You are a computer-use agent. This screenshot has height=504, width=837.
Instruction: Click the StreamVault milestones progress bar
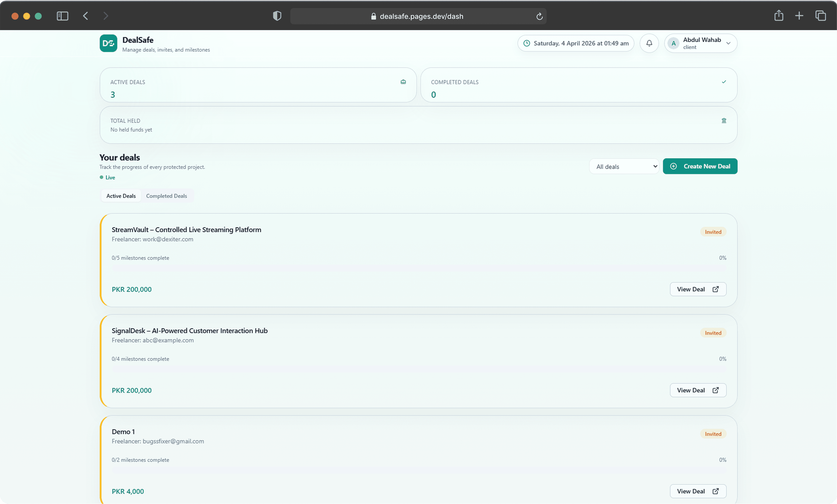coord(419,268)
